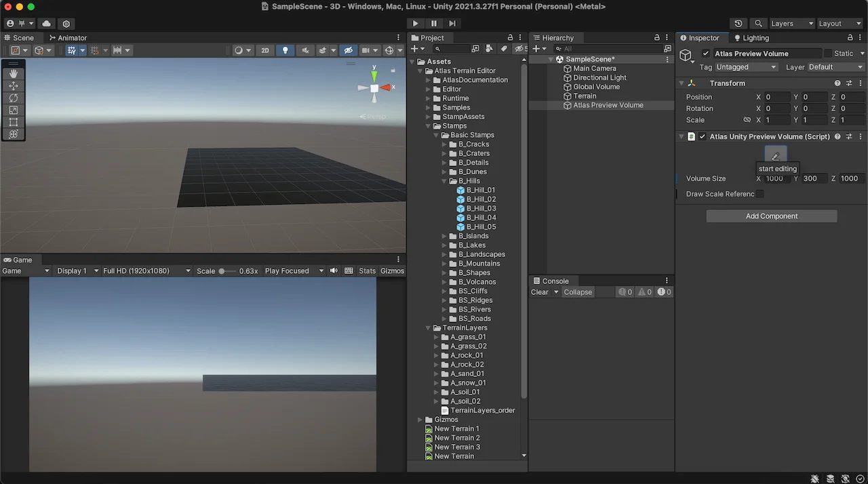Collapse the Transform component foldout
The width and height of the screenshot is (868, 484).
click(682, 83)
